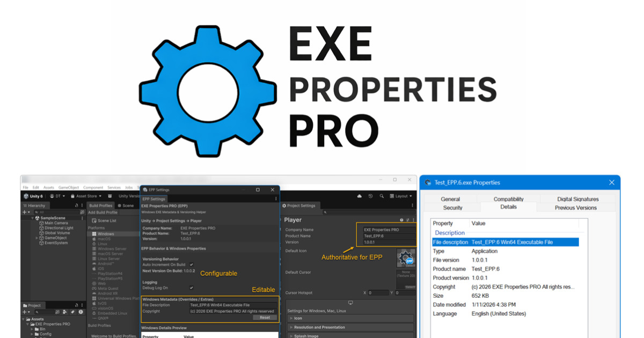Select the Android platform entry
The height and width of the screenshot is (338, 644).
(102, 263)
